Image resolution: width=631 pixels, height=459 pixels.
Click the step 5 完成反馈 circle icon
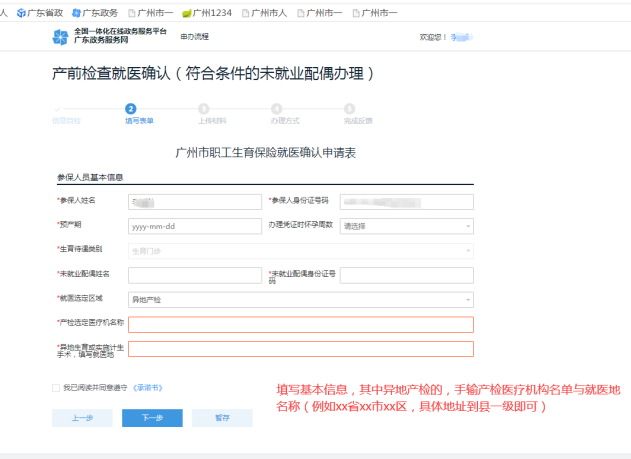(x=349, y=109)
